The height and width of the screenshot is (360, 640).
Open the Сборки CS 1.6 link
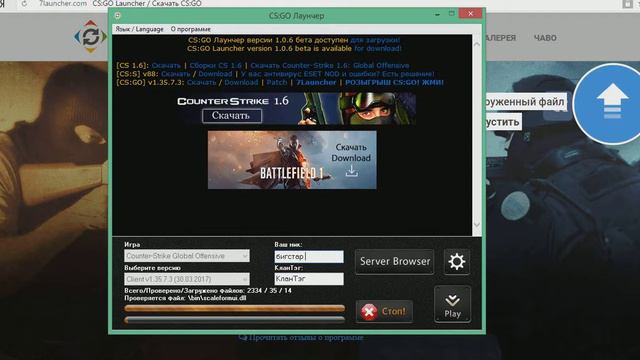[x=216, y=65]
